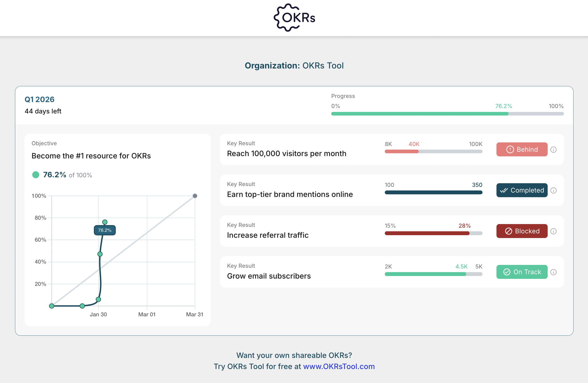This screenshot has height=383, width=588.
Task: Toggle the On Track status badge
Action: [x=522, y=272]
